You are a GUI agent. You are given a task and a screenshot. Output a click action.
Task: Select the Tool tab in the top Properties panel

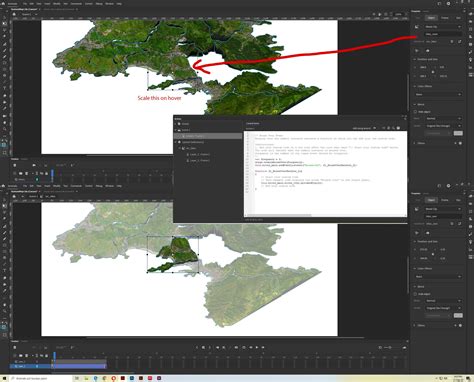(418, 18)
